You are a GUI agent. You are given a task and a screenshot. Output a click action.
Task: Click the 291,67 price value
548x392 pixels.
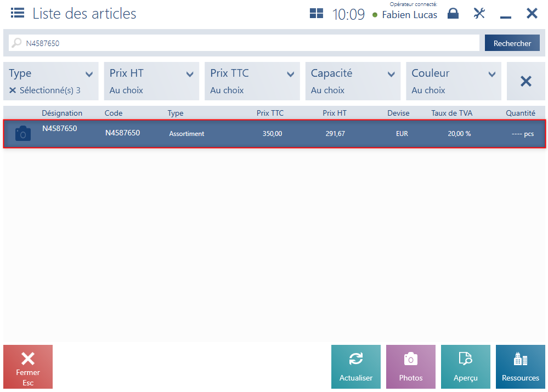click(x=335, y=133)
